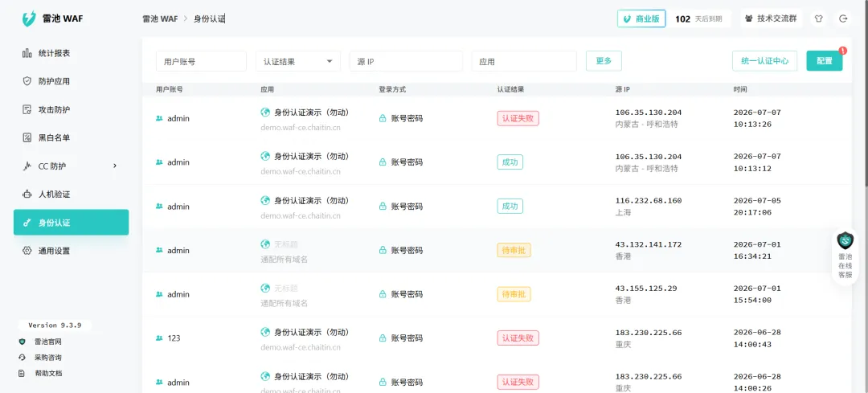
Task: Click the 统计报表 bar chart icon
Action: click(x=27, y=53)
